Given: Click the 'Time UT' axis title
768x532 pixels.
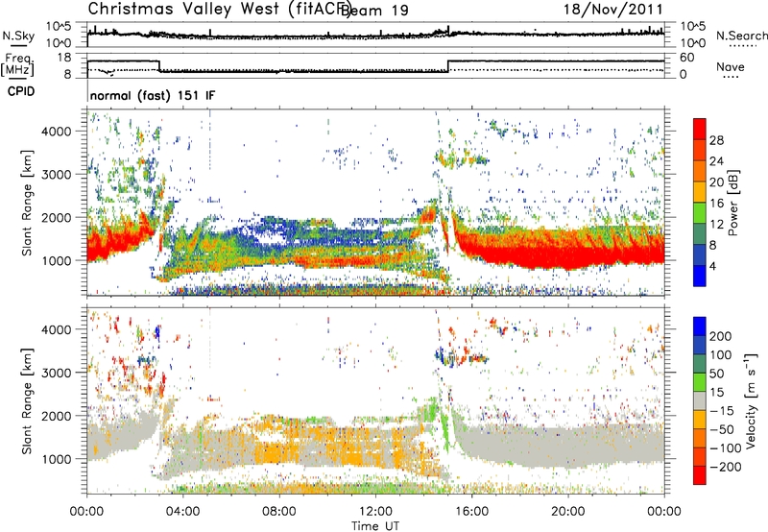Looking at the screenshot, I should [x=375, y=525].
